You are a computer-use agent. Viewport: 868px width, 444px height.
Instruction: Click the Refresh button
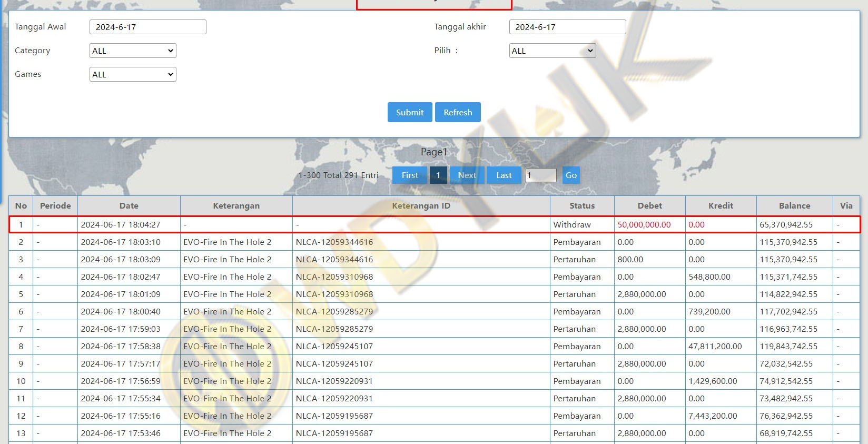click(458, 112)
